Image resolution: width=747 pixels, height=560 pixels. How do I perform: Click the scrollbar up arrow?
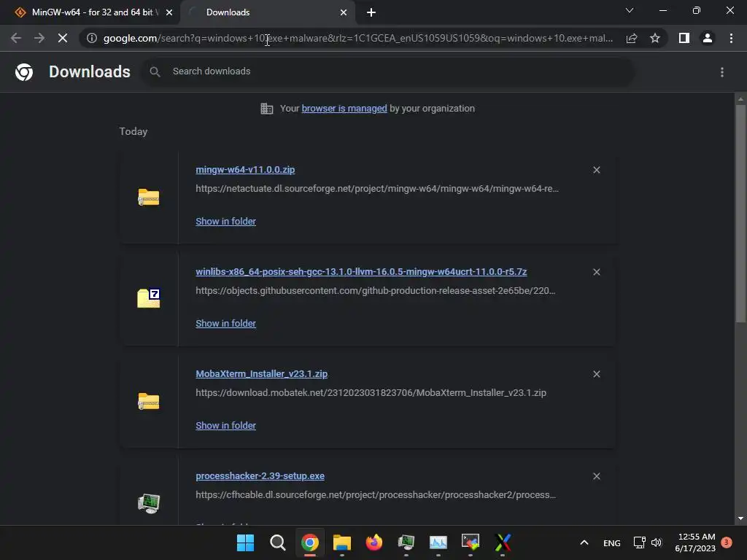click(740, 99)
